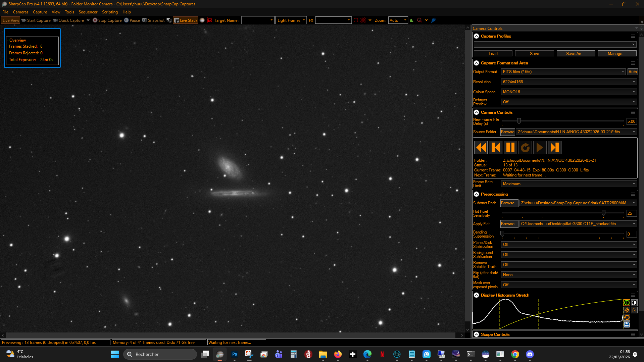Click the two-monitor icon beside Snapshot
Image resolution: width=644 pixels, height=362 pixels.
click(169, 20)
